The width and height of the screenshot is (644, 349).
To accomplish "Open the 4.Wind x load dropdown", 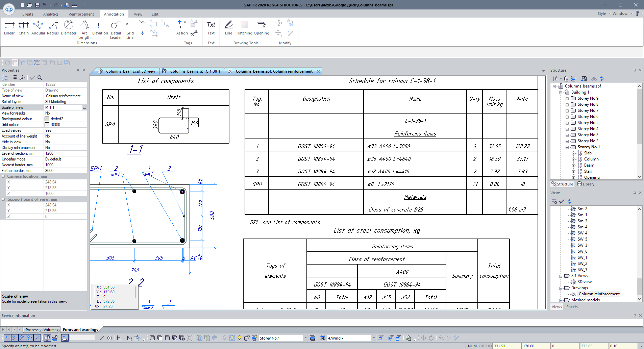I will [373, 338].
